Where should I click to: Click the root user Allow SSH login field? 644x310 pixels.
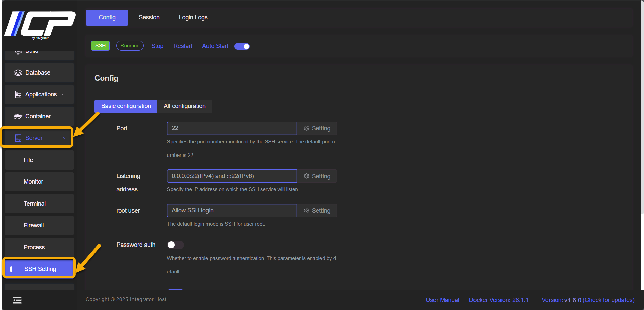coord(232,211)
